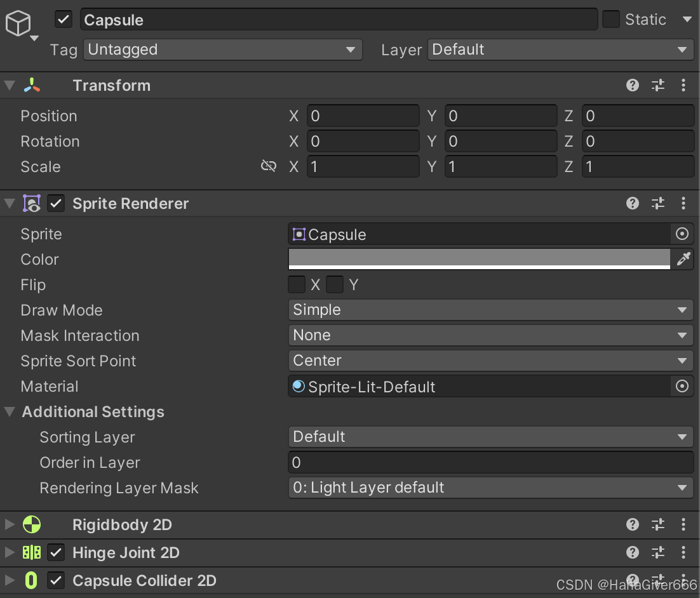700x598 pixels.
Task: Enable the Flip X checkbox
Action: point(297,284)
